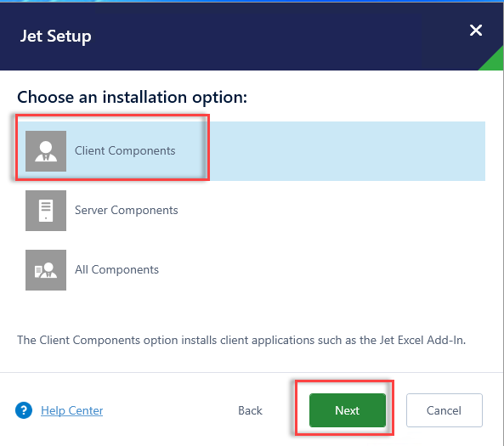Image resolution: width=504 pixels, height=446 pixels.
Task: Click empty highlighted area right of Client Components
Action: click(347, 151)
